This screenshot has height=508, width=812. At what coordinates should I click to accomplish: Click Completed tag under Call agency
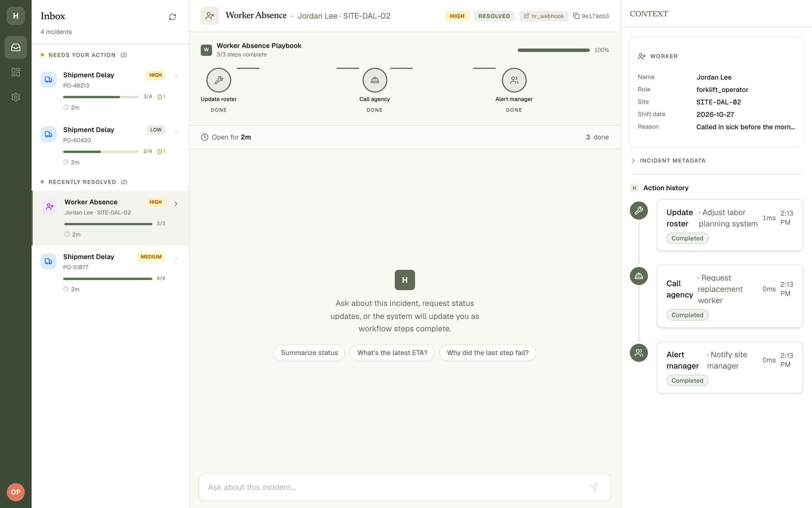click(x=687, y=315)
